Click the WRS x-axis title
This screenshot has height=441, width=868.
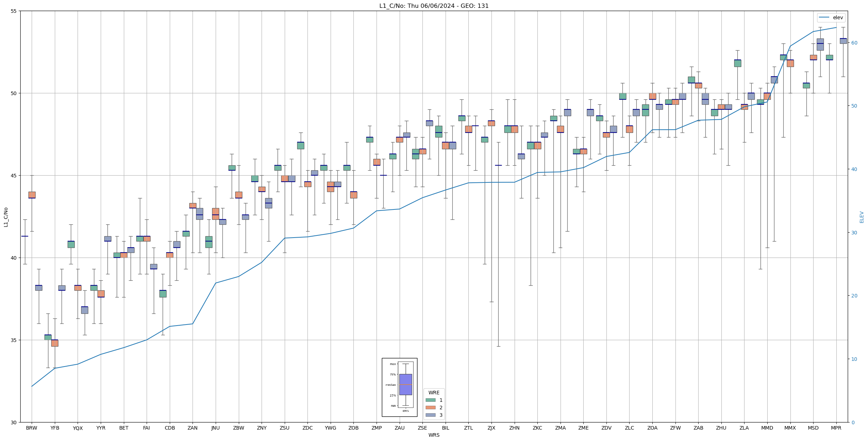[434, 435]
